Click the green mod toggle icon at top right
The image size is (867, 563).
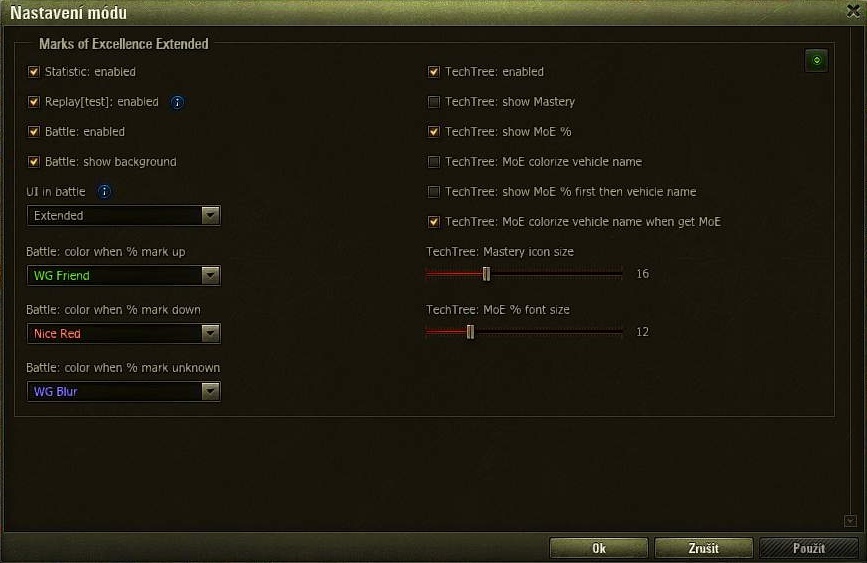click(x=816, y=60)
